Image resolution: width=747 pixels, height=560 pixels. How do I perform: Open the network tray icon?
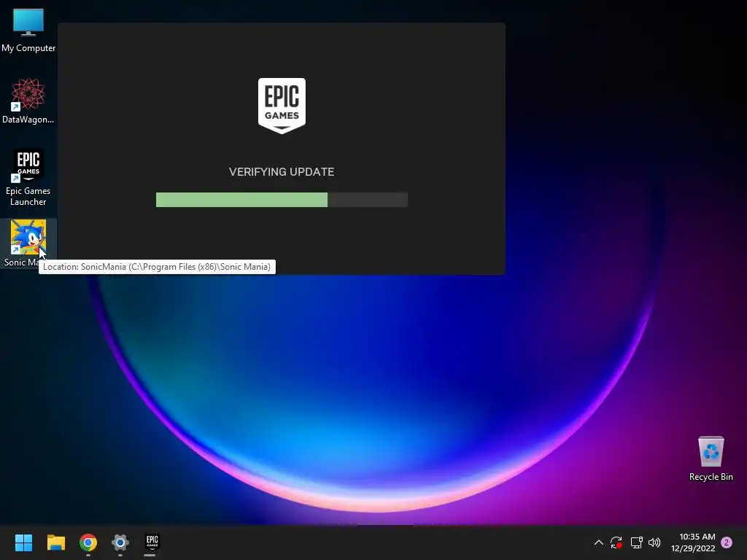click(x=636, y=542)
